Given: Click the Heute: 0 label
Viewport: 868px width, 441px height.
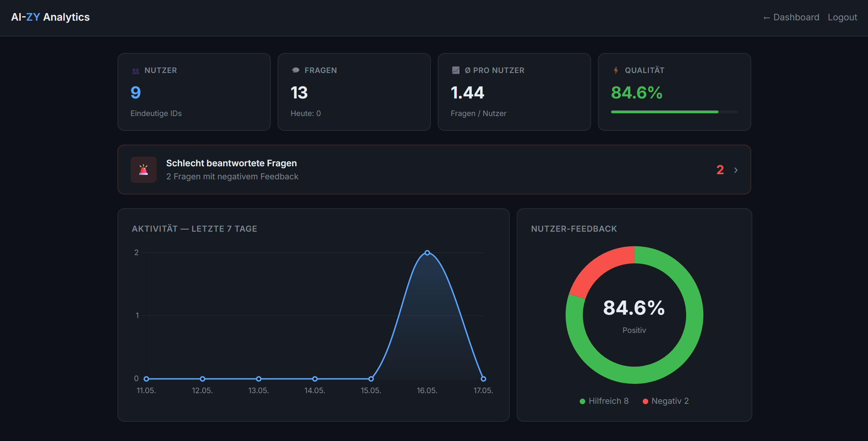Looking at the screenshot, I should click(x=306, y=113).
